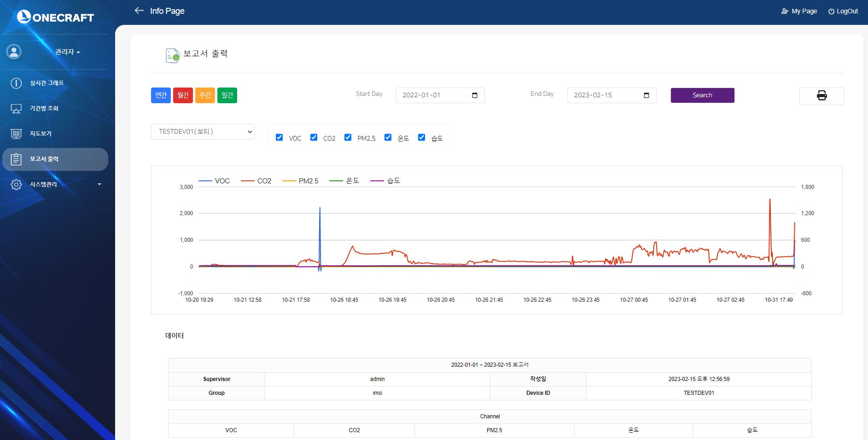Toggle the CO2 checkbox
The image size is (868, 440).
click(314, 137)
